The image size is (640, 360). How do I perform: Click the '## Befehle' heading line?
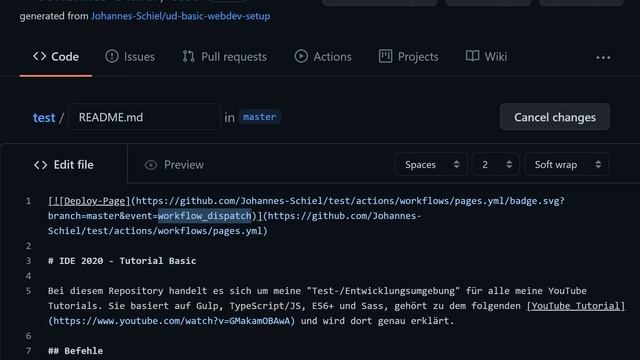[76, 351]
